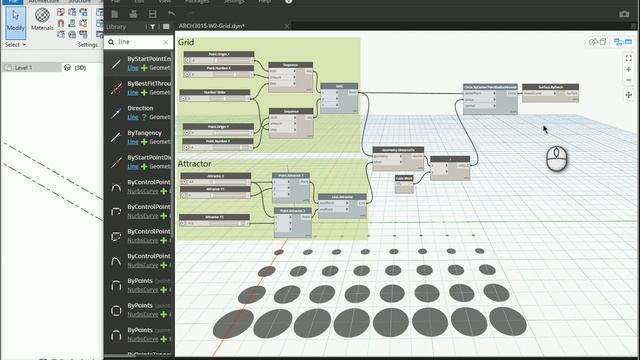Close the ARCH3015-W2-Grid.dyn tab
640x360 pixels.
click(287, 26)
